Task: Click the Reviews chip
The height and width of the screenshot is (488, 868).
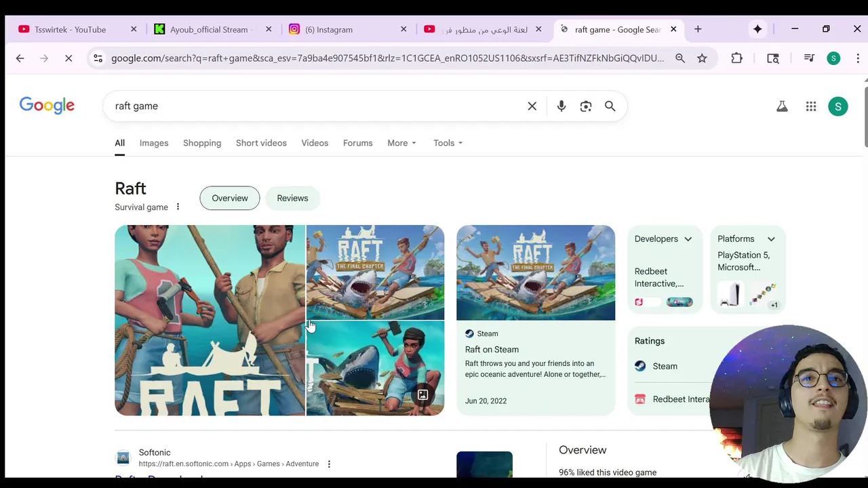Action: tap(292, 198)
